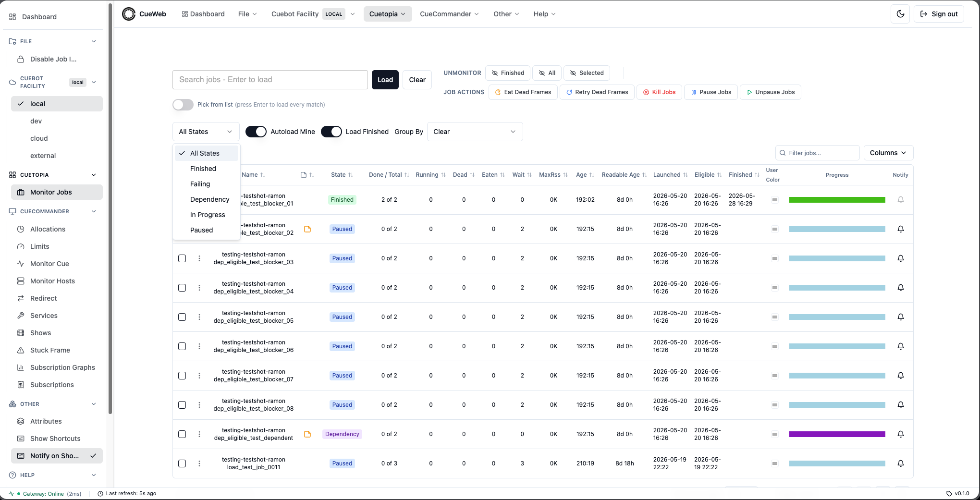This screenshot has height=500, width=980.
Task: Open Shows in the sidebar
Action: (57, 333)
